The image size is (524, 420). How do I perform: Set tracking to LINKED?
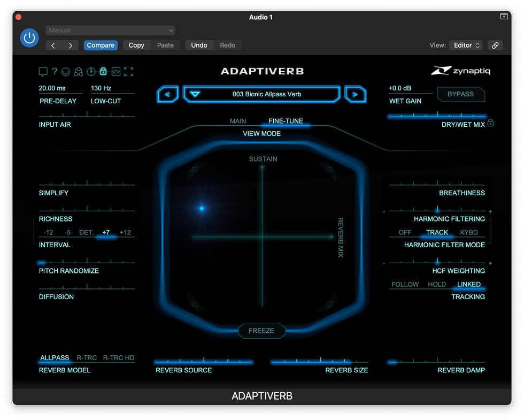click(x=469, y=284)
